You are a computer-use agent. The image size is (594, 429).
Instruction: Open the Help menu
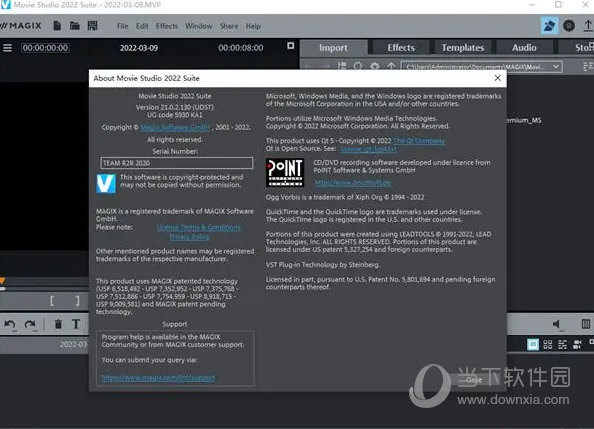point(253,26)
